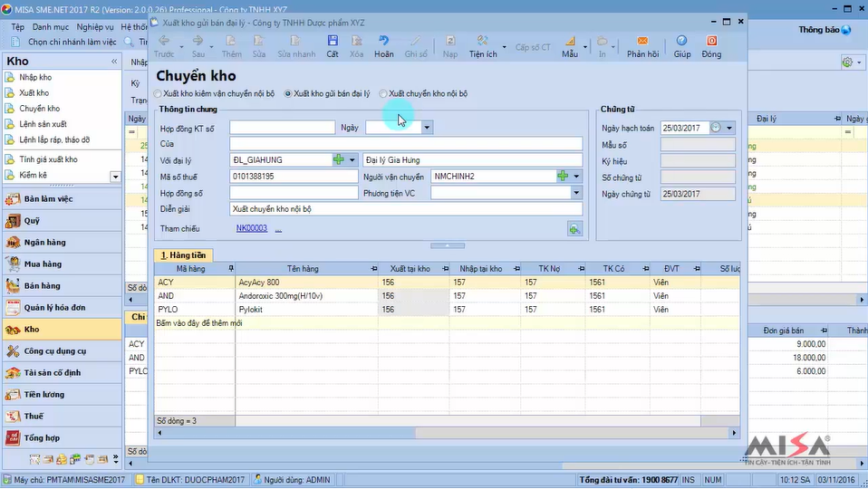This screenshot has height=489, width=868.
Task: Expand the Kho sidebar list arrow
Action: click(115, 177)
